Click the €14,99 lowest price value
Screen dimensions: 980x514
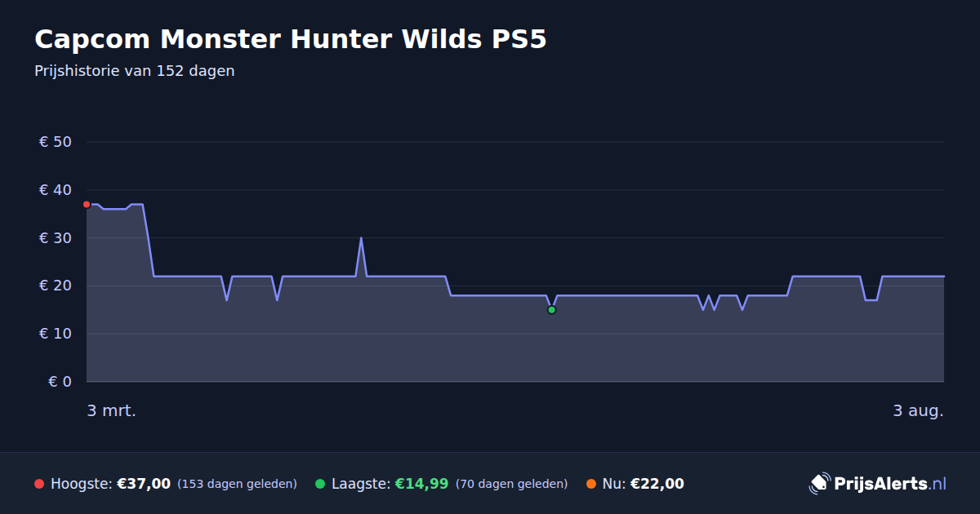(x=421, y=484)
